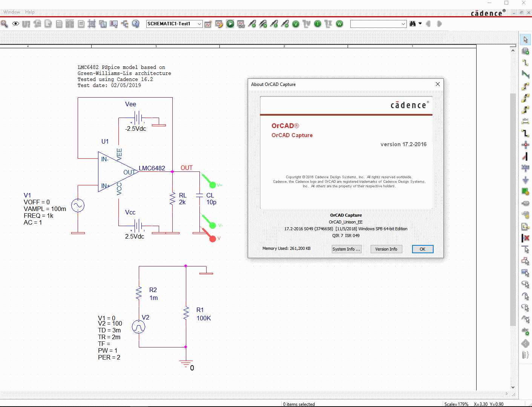Click the horizontal scrollbar right arrow
Viewport: 532px width, 407px height.
click(x=506, y=393)
